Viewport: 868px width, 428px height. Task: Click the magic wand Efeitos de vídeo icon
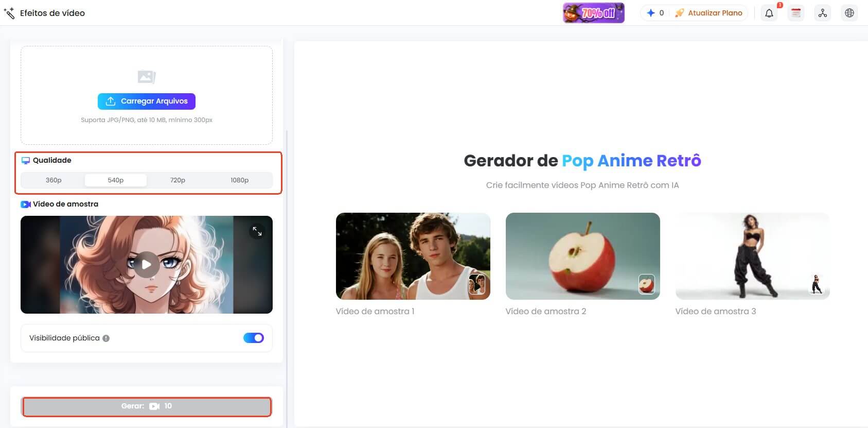coord(9,13)
